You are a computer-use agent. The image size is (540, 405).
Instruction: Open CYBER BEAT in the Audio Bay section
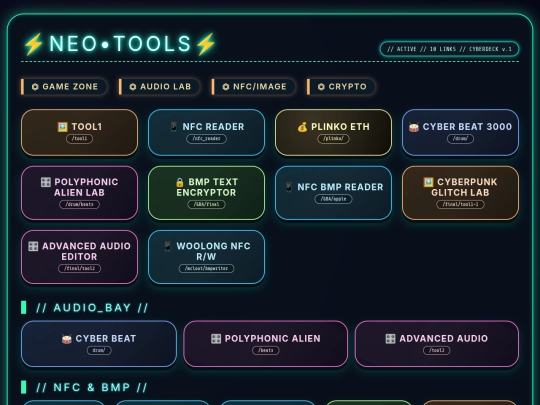tap(99, 344)
